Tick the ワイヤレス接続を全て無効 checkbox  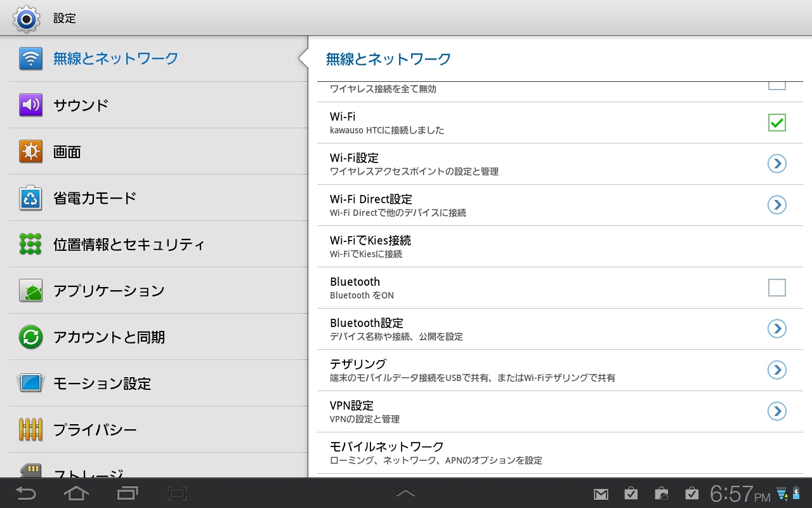777,85
